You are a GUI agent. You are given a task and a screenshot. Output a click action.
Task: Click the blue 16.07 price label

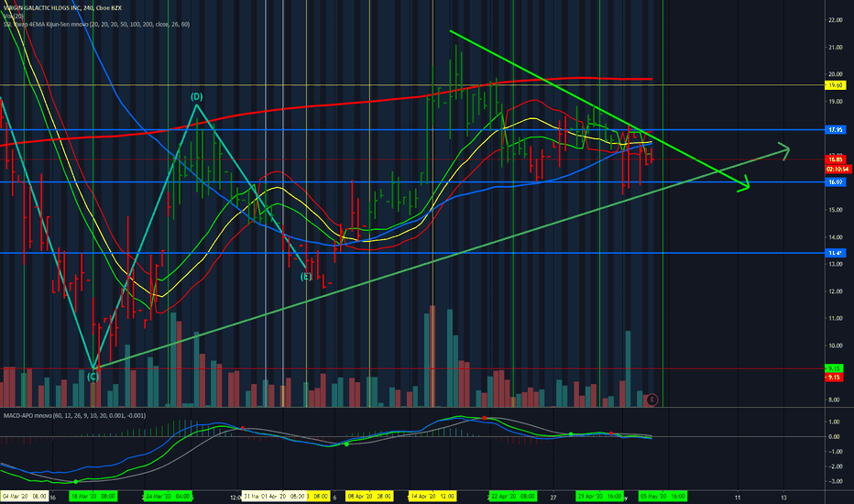[x=836, y=182]
